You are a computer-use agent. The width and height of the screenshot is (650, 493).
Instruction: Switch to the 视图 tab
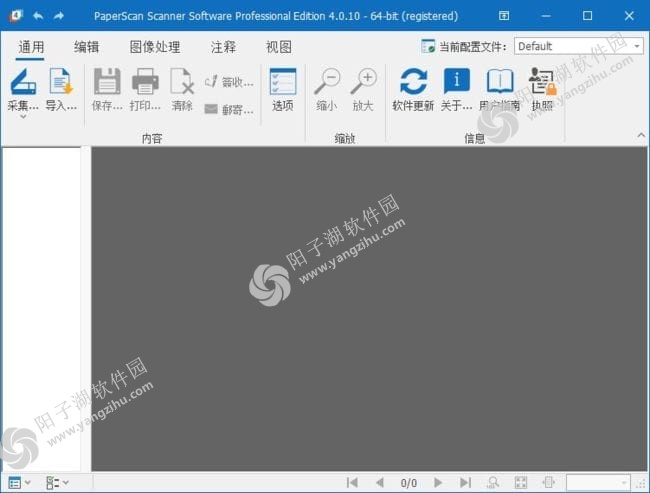(279, 47)
